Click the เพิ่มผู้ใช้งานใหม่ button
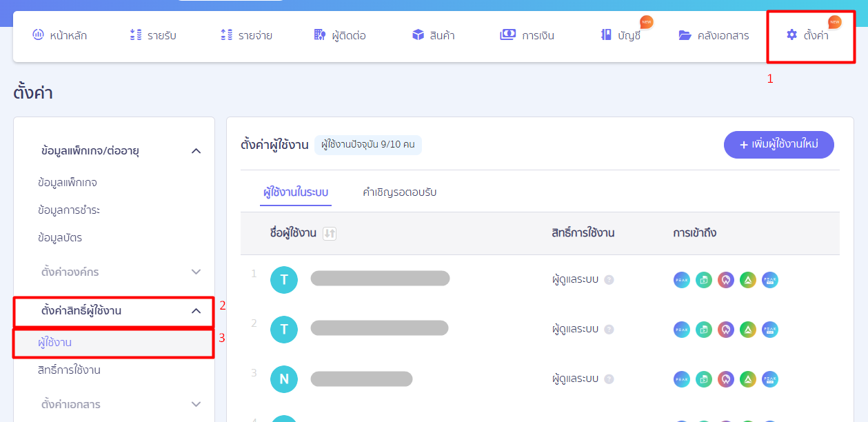This screenshot has width=868, height=422. [779, 145]
